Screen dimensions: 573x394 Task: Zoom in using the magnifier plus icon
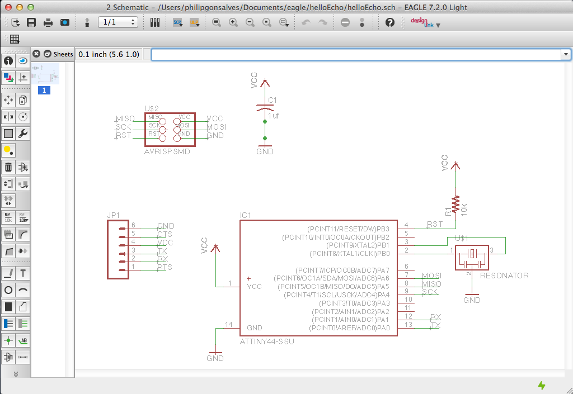click(x=233, y=23)
